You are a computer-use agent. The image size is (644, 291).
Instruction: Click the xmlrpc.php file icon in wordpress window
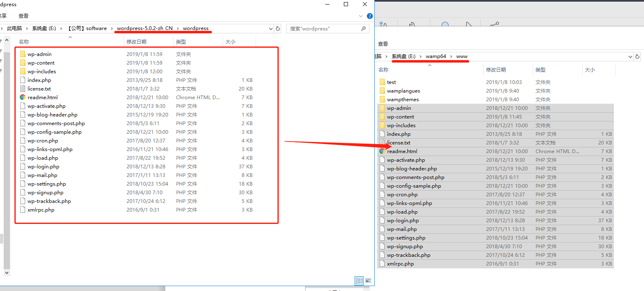tap(23, 210)
